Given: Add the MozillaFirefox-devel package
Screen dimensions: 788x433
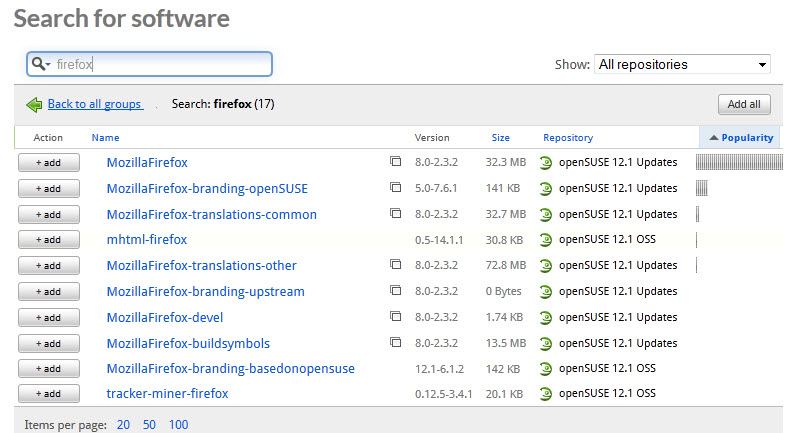Looking at the screenshot, I should 49,318.
